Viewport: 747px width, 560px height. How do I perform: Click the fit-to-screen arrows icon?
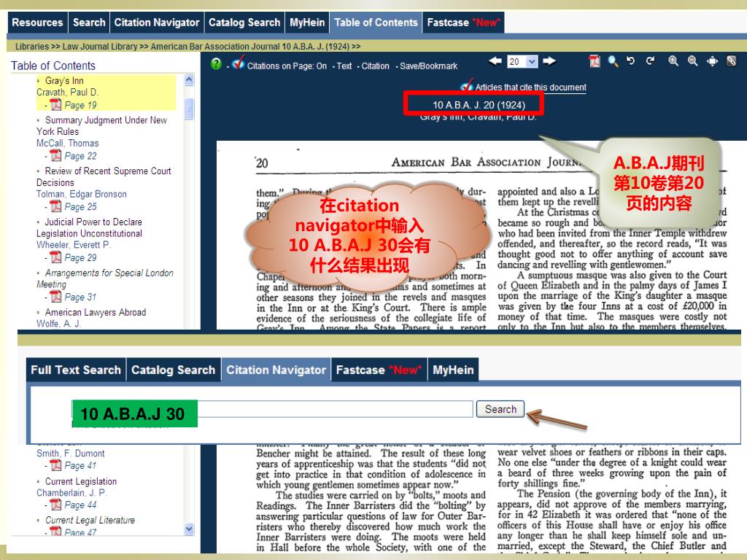pyautogui.click(x=712, y=61)
